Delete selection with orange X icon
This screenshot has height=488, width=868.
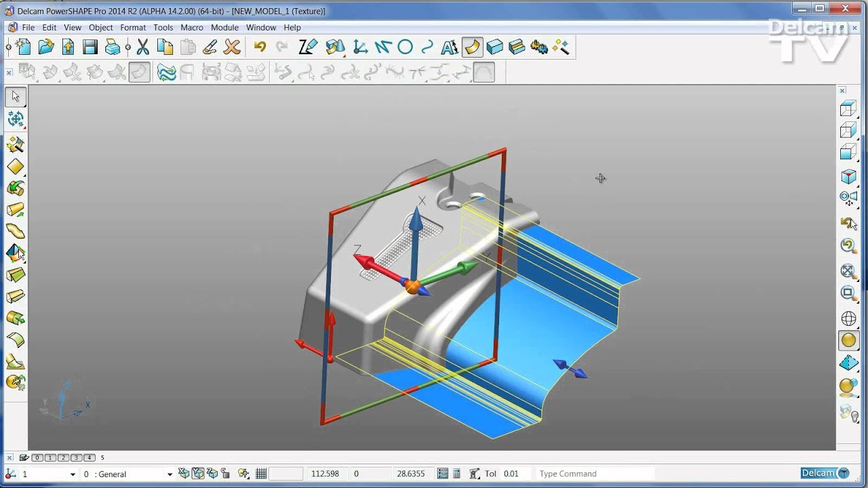pos(232,47)
